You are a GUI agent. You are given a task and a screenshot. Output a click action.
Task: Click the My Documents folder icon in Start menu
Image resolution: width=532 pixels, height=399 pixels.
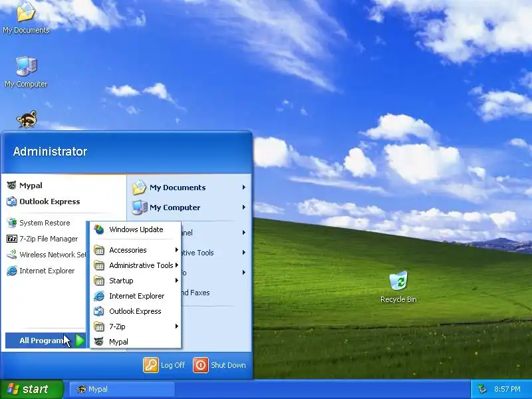(139, 188)
